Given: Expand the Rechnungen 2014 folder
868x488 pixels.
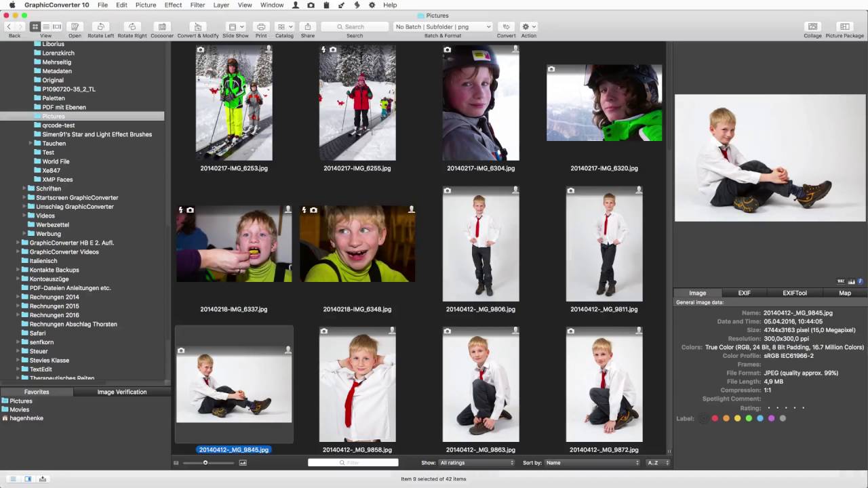Looking at the screenshot, I should coord(18,297).
